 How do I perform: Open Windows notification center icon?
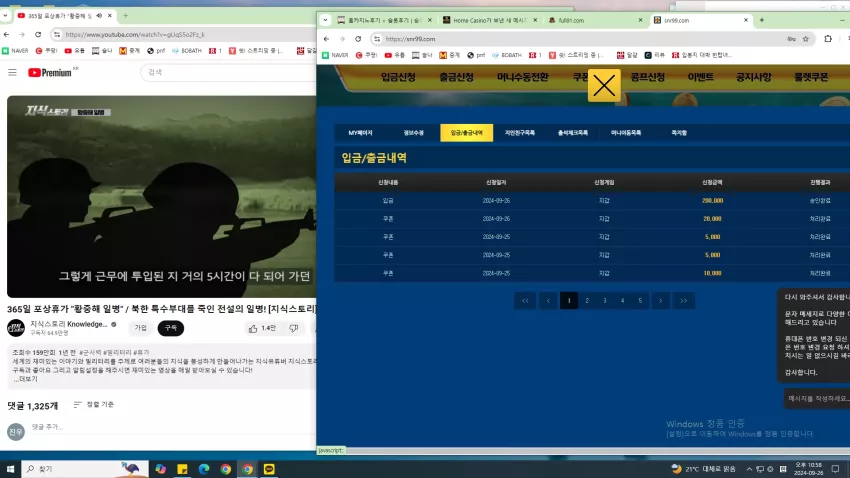coord(835,469)
